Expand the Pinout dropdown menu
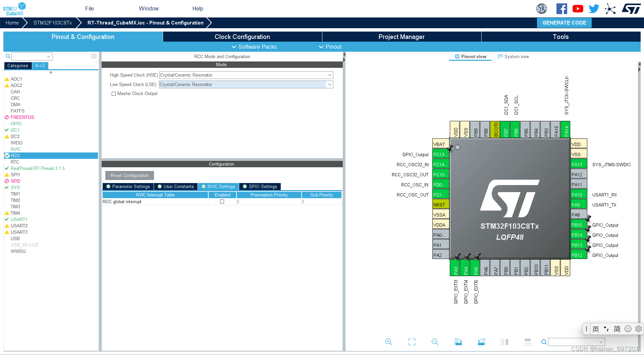 pyautogui.click(x=330, y=47)
